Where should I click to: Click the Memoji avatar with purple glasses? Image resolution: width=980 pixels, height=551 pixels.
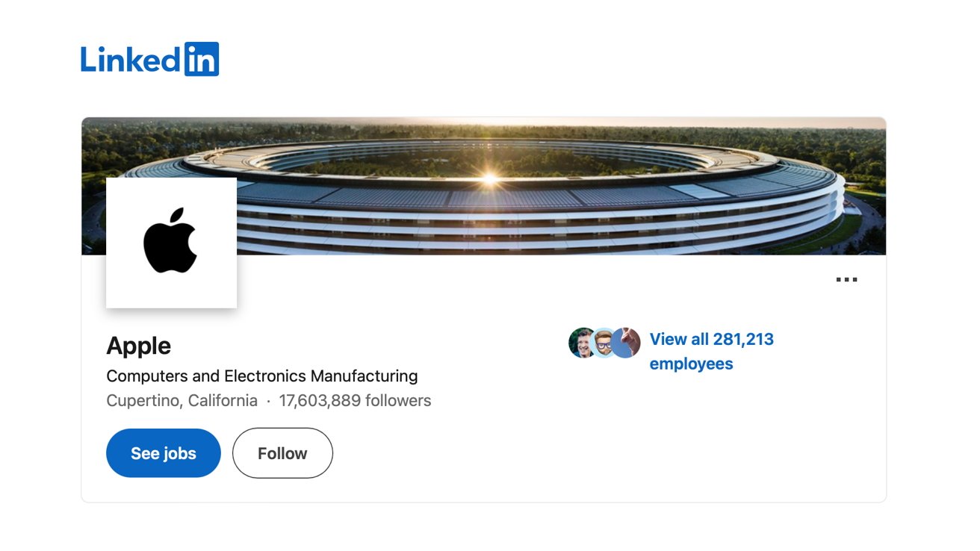tap(603, 343)
